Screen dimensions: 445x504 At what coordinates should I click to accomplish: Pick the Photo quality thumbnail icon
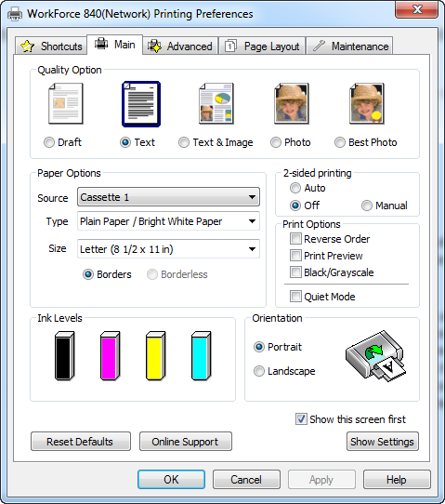292,103
